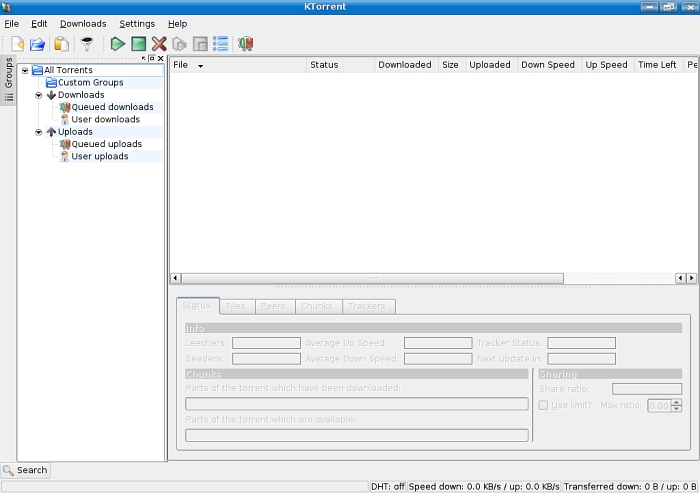
Task: Click the sort arrow in the File column header
Action: [x=200, y=66]
